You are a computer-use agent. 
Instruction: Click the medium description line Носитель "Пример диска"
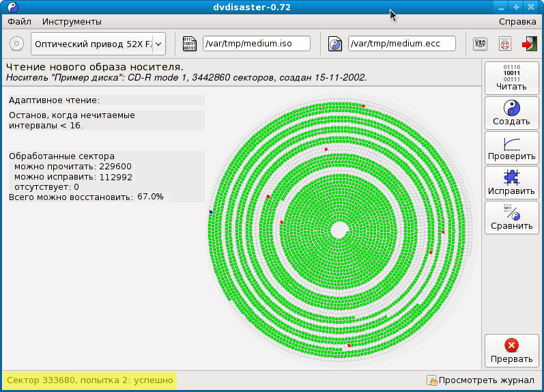click(186, 77)
